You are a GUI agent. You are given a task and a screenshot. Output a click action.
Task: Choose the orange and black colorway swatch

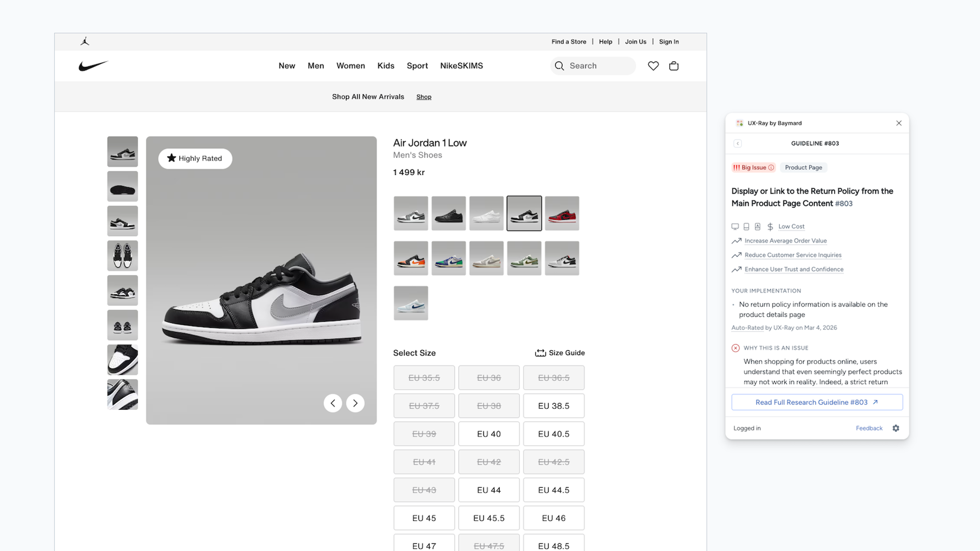(x=411, y=258)
